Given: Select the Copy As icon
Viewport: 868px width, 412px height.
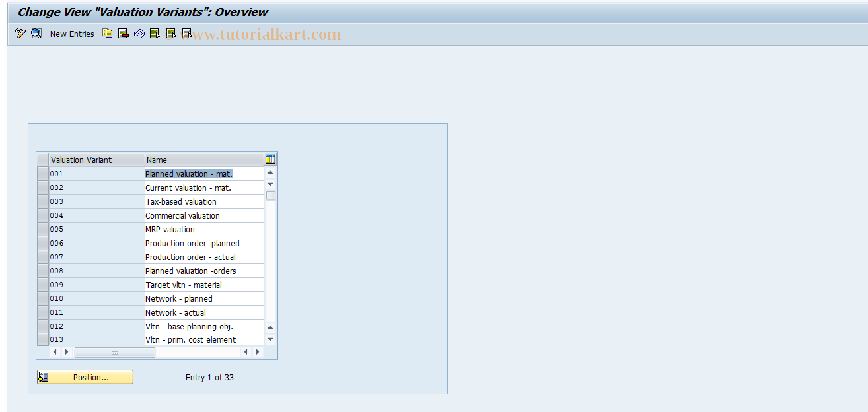Looking at the screenshot, I should pos(107,34).
